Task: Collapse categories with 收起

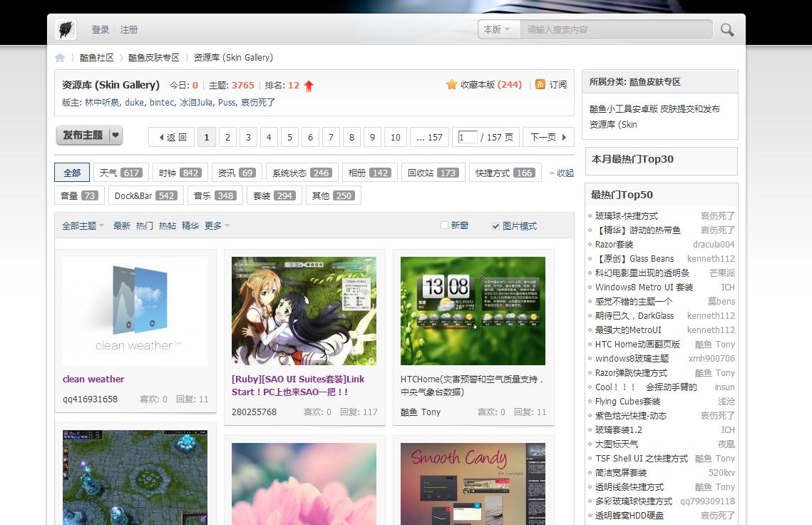Action: 562,173
